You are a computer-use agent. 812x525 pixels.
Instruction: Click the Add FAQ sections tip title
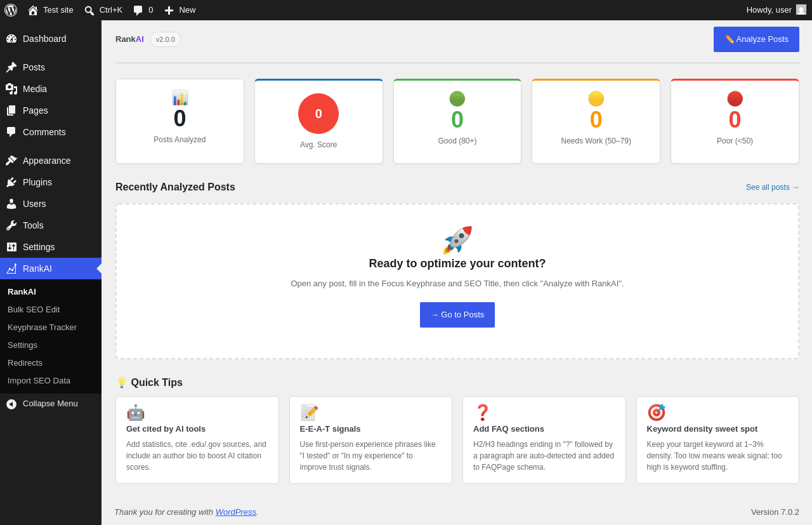pyautogui.click(x=509, y=429)
